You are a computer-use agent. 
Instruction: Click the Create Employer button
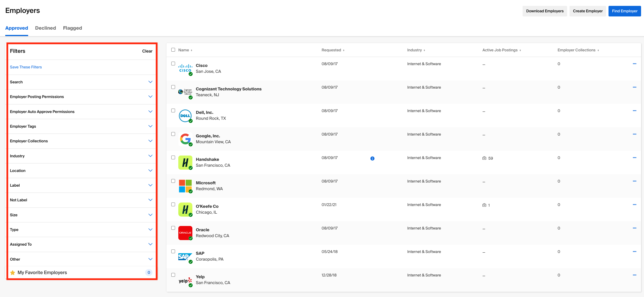coord(588,11)
